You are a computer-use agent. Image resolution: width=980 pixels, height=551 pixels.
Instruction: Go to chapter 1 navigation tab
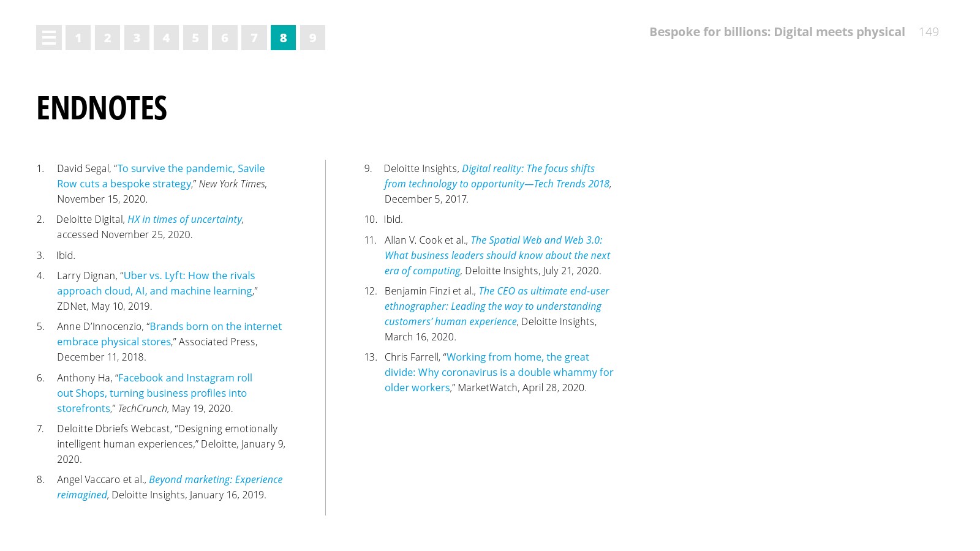[78, 38]
